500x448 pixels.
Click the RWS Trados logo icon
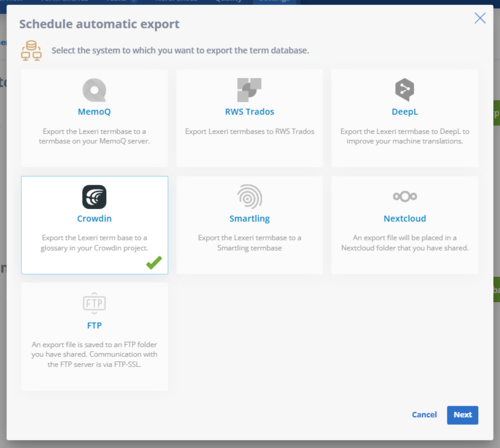pyautogui.click(x=249, y=90)
